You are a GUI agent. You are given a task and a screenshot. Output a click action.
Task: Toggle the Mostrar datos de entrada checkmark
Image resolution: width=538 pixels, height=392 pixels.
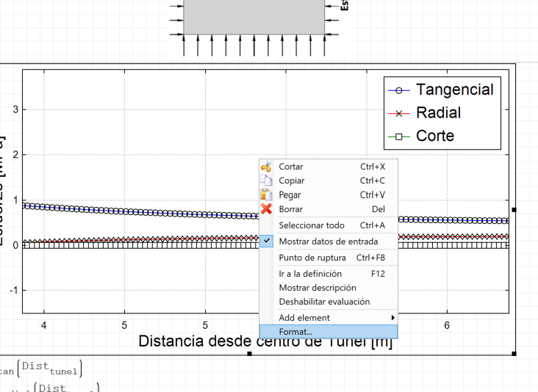coord(267,241)
